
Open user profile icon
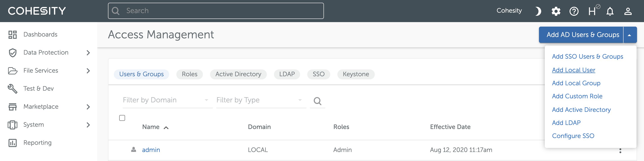point(628,11)
